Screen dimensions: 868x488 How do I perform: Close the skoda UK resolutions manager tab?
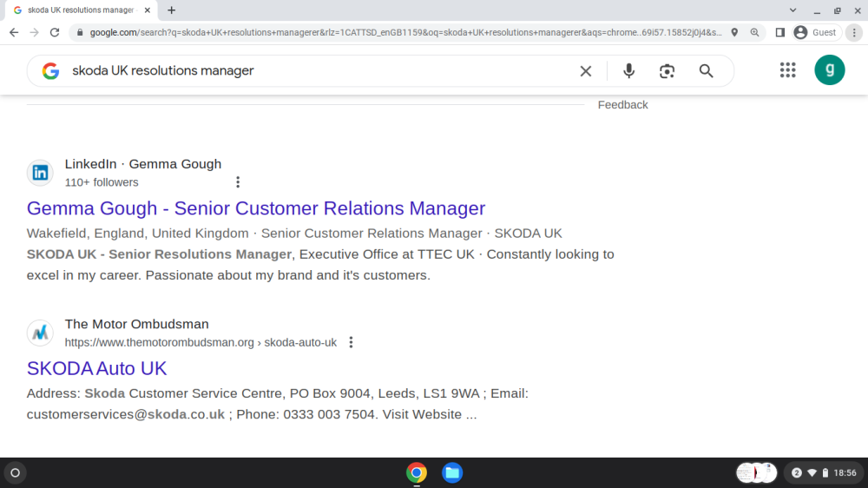click(x=148, y=10)
